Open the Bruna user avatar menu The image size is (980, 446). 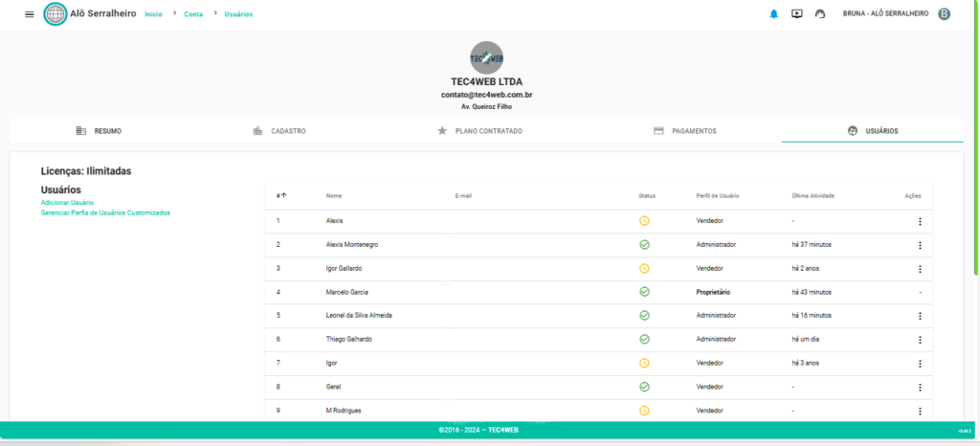944,14
